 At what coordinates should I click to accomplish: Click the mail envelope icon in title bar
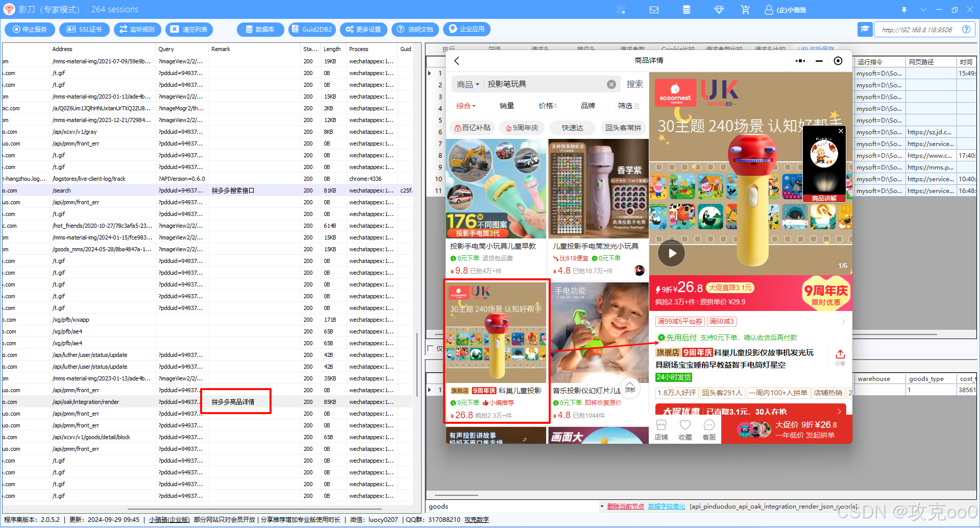654,10
